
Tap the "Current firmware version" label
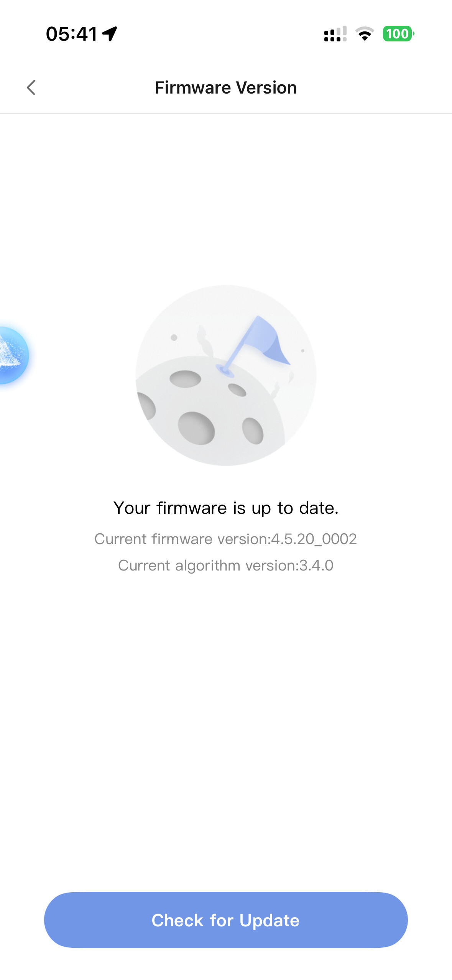pos(182,539)
